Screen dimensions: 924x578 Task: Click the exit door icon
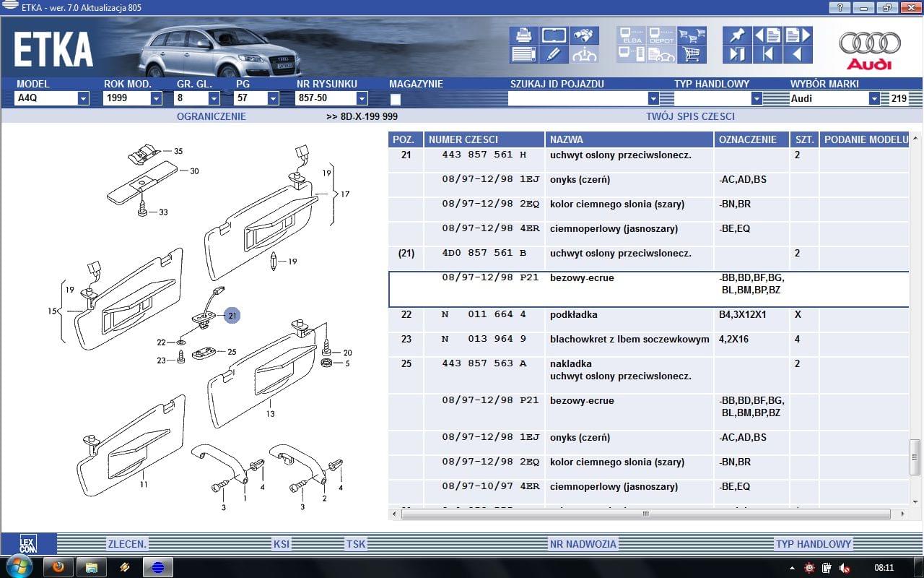coord(737,54)
